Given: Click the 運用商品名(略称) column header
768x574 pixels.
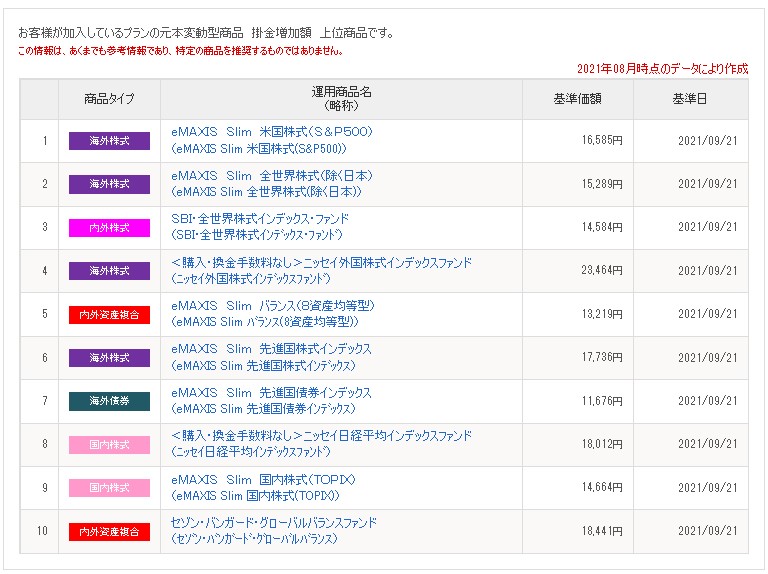Looking at the screenshot, I should click(341, 99).
